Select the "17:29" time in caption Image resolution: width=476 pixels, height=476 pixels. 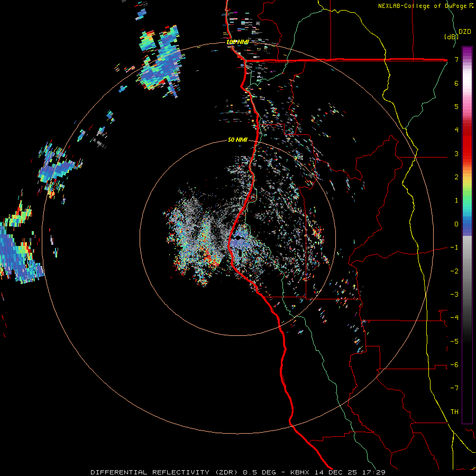coord(373,472)
